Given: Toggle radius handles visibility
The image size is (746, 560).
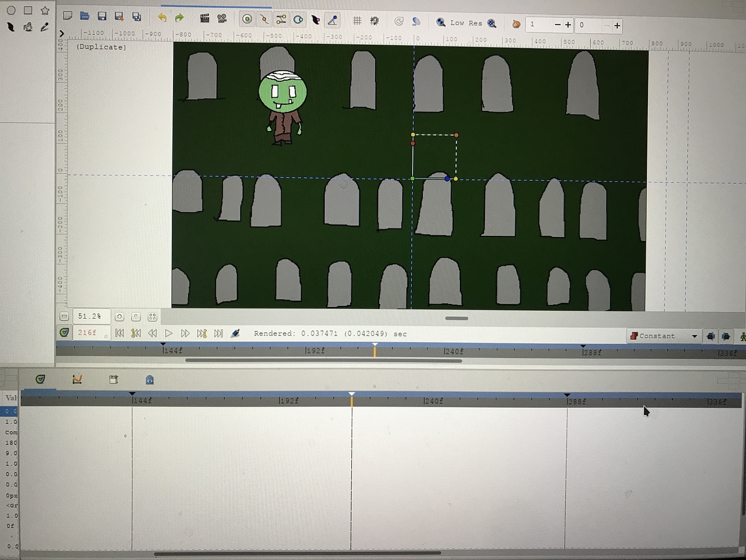Looking at the screenshot, I should [299, 20].
